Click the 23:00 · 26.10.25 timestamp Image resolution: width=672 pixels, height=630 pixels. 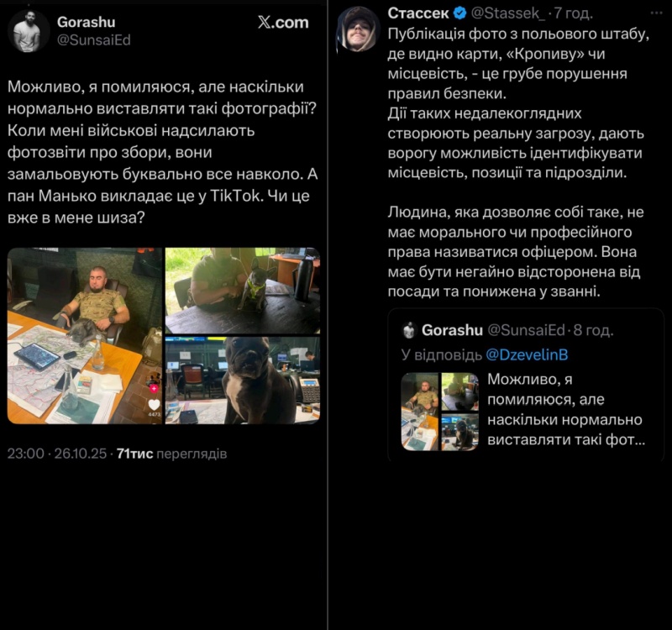coord(57,454)
